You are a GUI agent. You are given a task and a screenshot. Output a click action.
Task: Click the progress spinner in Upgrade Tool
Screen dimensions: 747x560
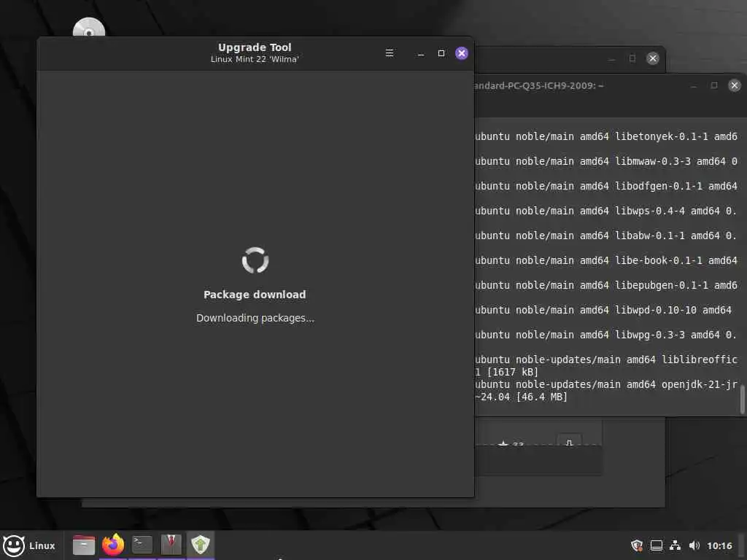point(255,260)
